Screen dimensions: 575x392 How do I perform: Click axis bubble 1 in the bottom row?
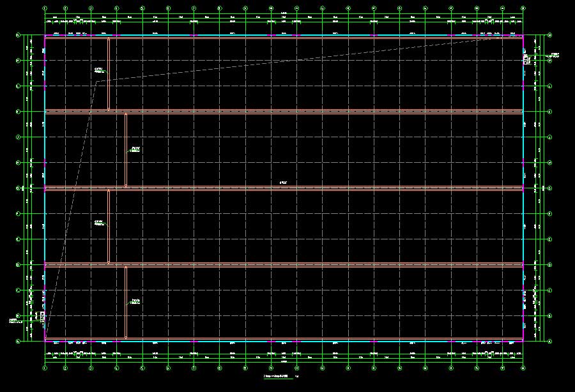coord(45,368)
